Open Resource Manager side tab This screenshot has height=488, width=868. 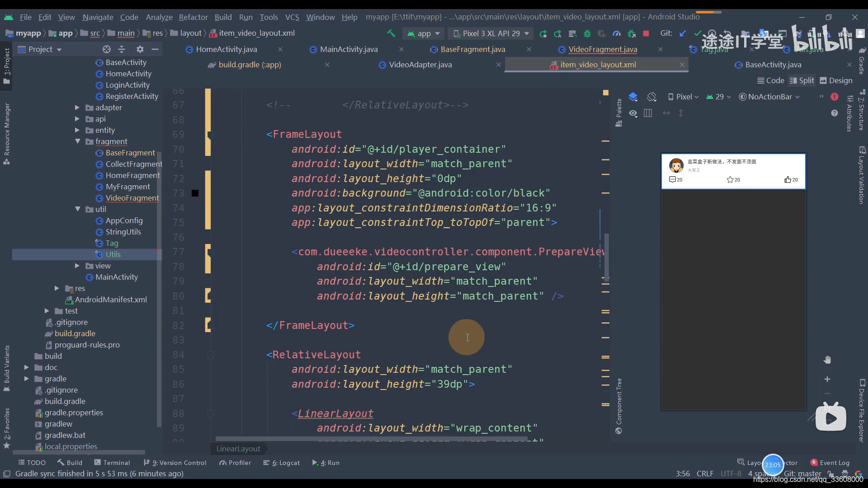pos(7,134)
